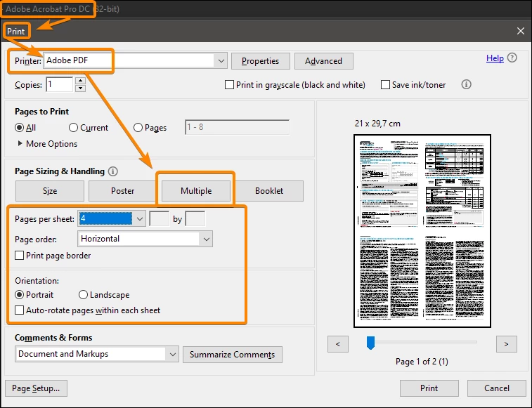The image size is (532, 408).
Task: Click the 'Page 1 of 2 (1)' label
Action: click(x=422, y=362)
